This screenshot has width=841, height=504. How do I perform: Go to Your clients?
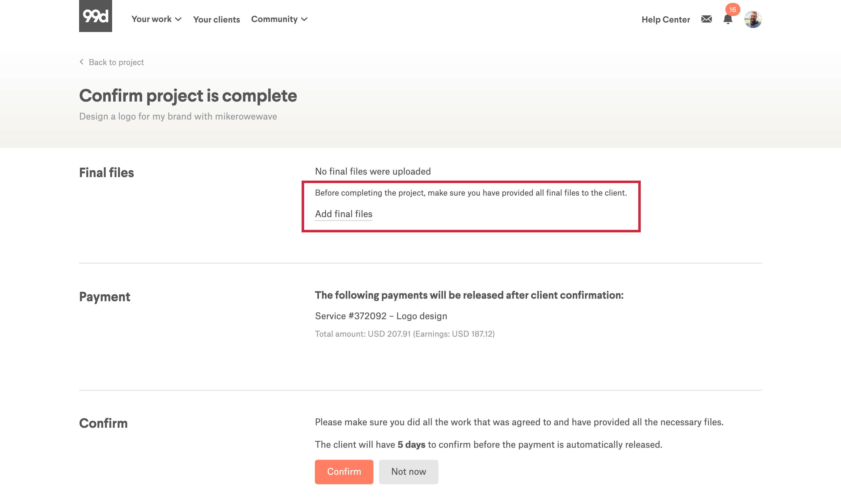(x=217, y=20)
